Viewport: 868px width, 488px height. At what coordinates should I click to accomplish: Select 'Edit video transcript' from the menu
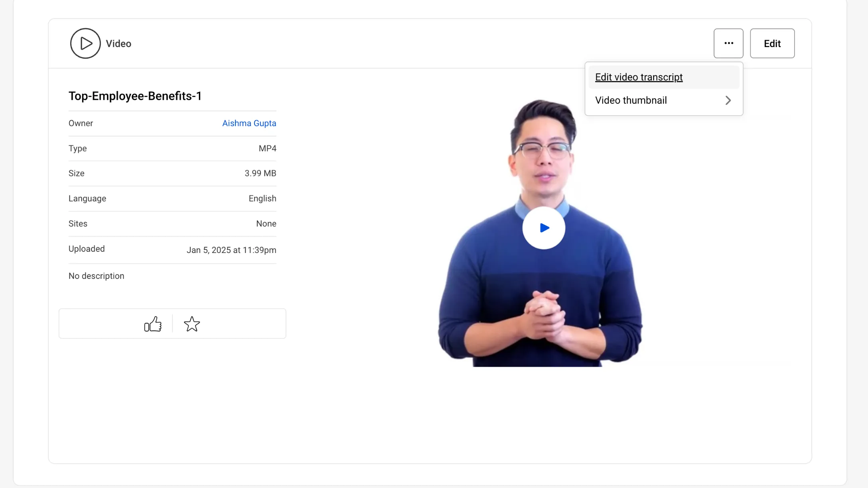click(638, 77)
